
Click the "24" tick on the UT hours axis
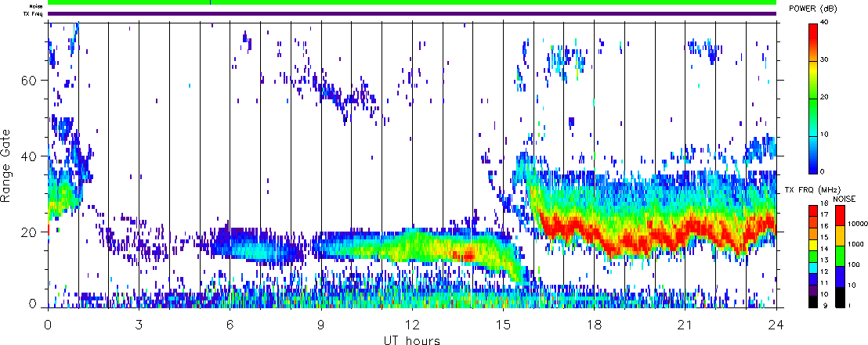pyautogui.click(x=776, y=323)
